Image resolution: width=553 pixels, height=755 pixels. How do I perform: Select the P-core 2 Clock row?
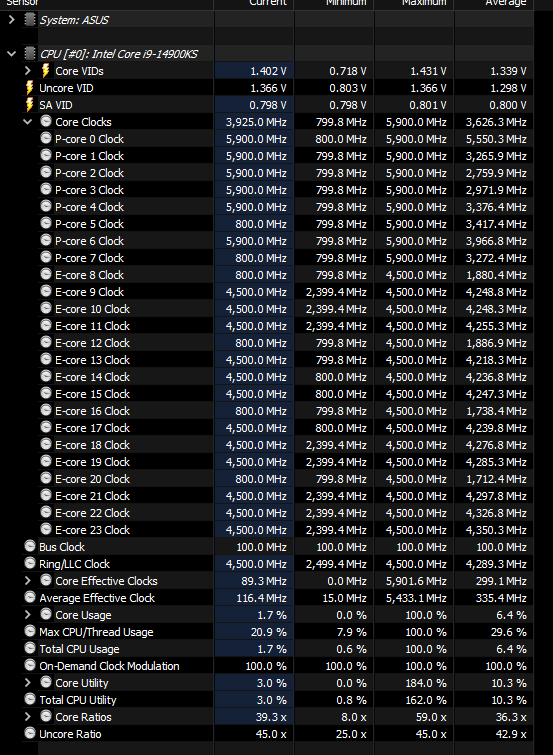tap(286, 173)
